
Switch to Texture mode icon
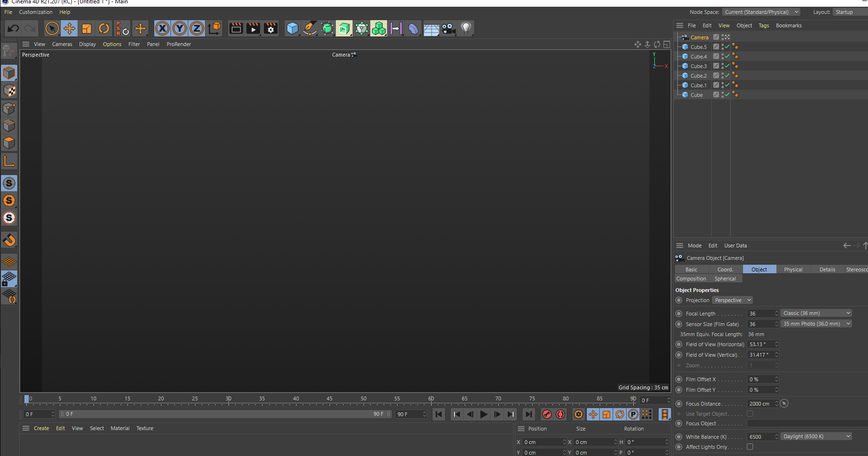[x=9, y=90]
